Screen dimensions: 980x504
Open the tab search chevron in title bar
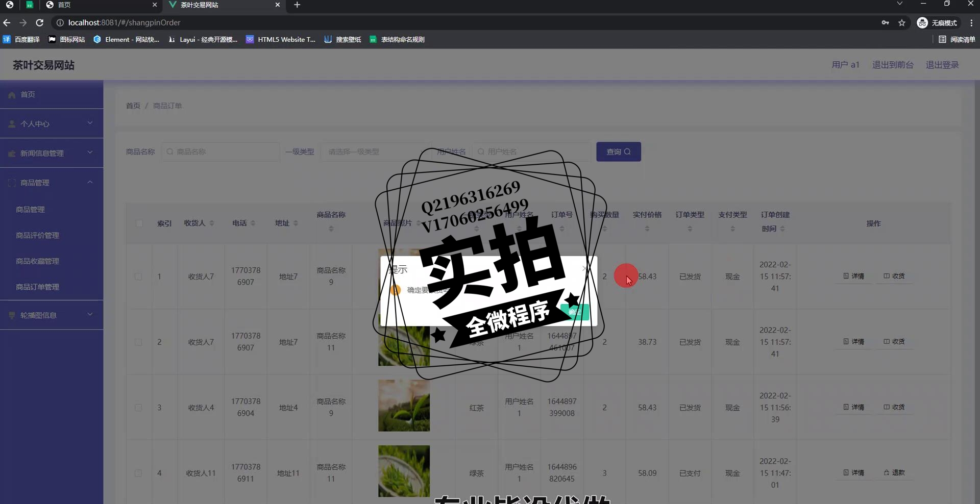click(900, 4)
